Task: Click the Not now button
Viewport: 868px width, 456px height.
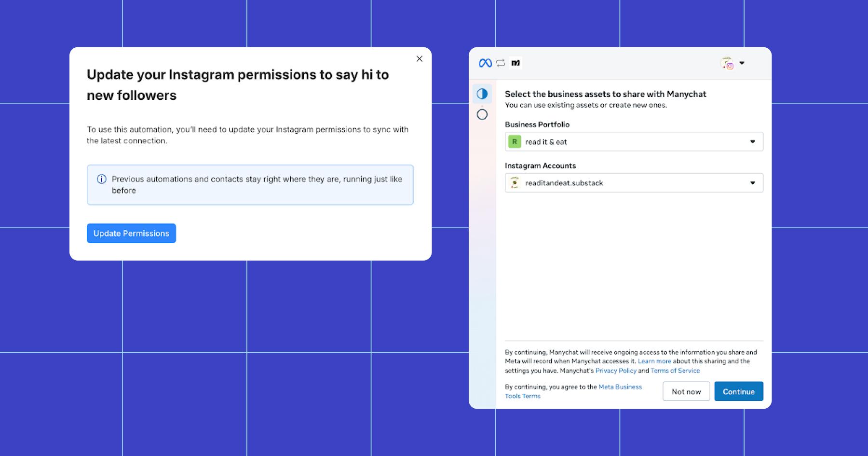Action: pyautogui.click(x=686, y=391)
